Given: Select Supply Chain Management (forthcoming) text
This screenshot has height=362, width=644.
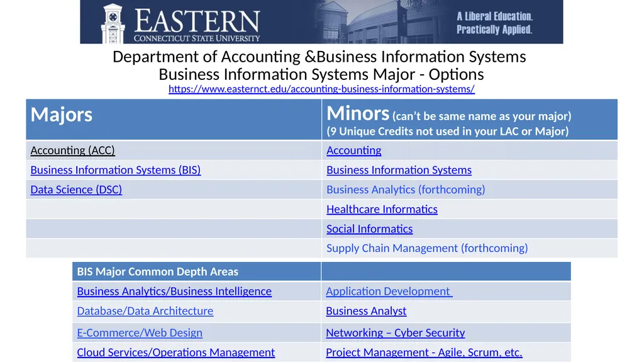Looking at the screenshot, I should 427,248.
